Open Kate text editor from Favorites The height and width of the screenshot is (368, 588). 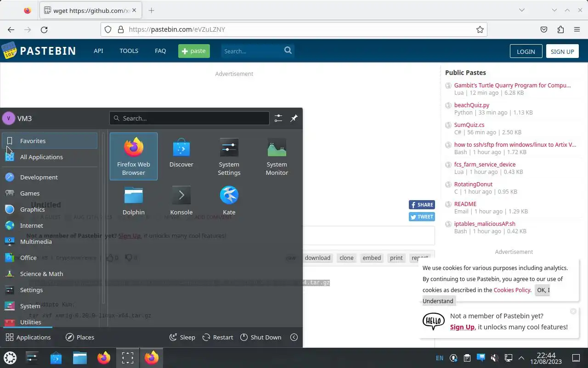229,201
